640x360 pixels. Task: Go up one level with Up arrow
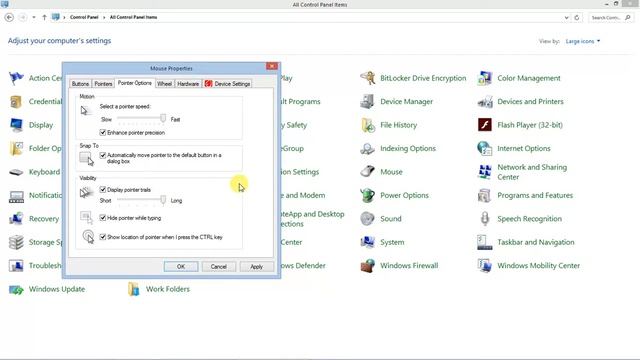click(44, 18)
